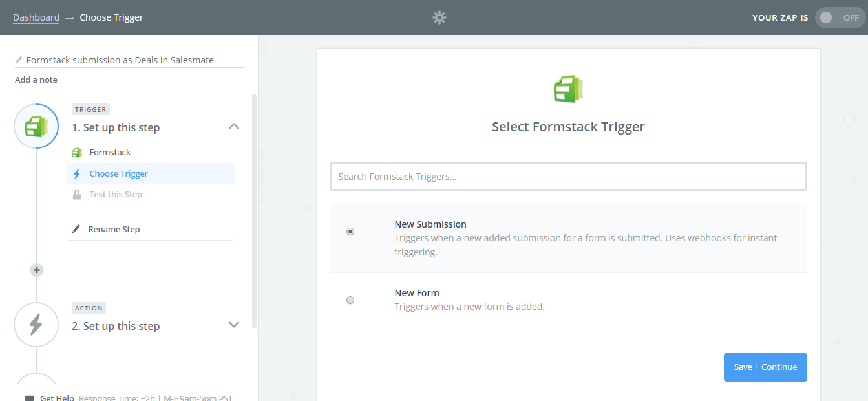
Task: Click the lightning icon beside Choose Trigger
Action: point(77,174)
